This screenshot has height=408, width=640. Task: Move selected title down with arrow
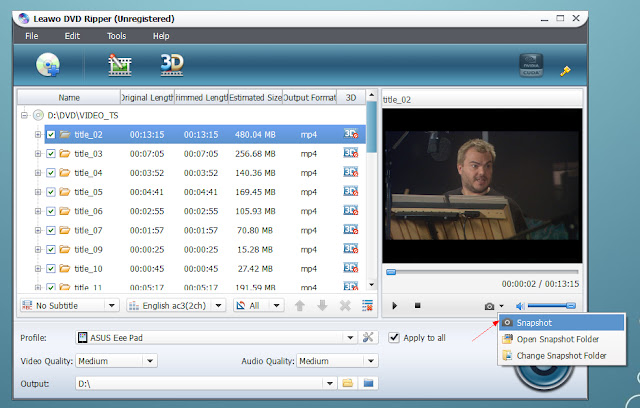[x=322, y=306]
